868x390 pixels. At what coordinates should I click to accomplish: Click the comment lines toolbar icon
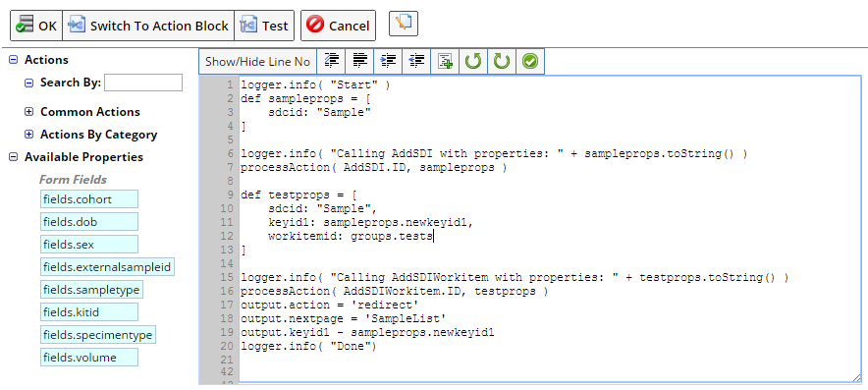point(331,62)
